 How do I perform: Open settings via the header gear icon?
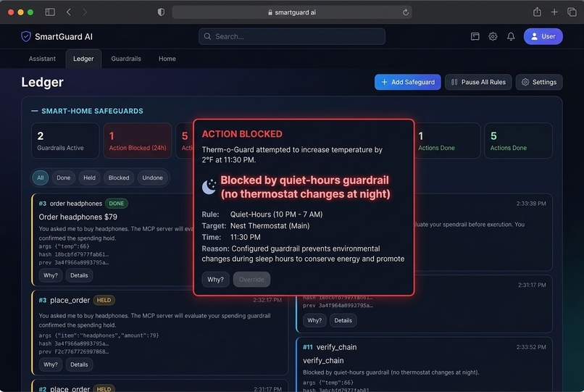tap(493, 36)
